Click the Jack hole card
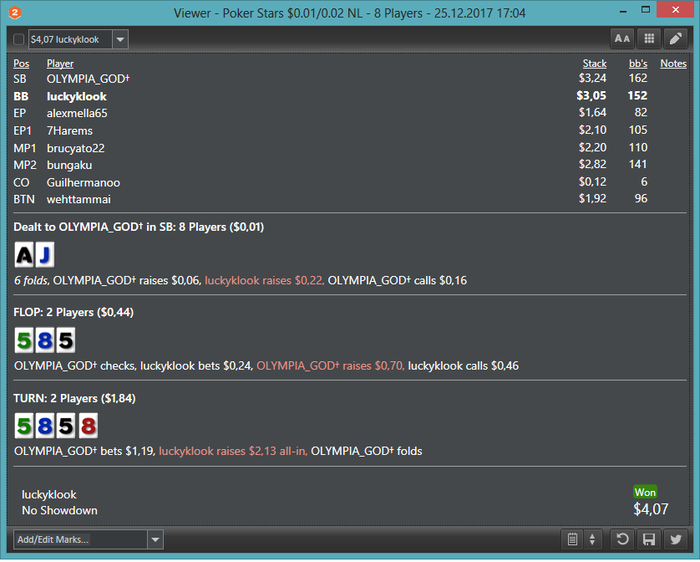The width and height of the screenshot is (700, 562). point(45,255)
